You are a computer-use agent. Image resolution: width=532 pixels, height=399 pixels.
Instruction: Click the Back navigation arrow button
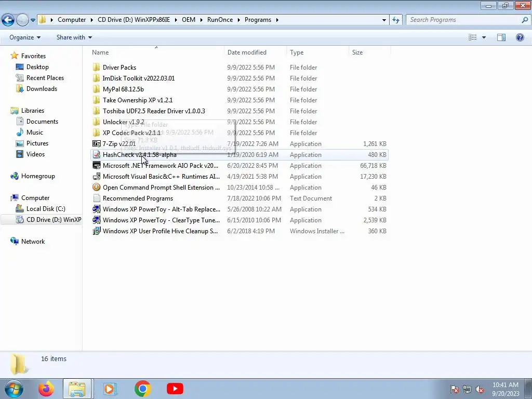point(8,20)
